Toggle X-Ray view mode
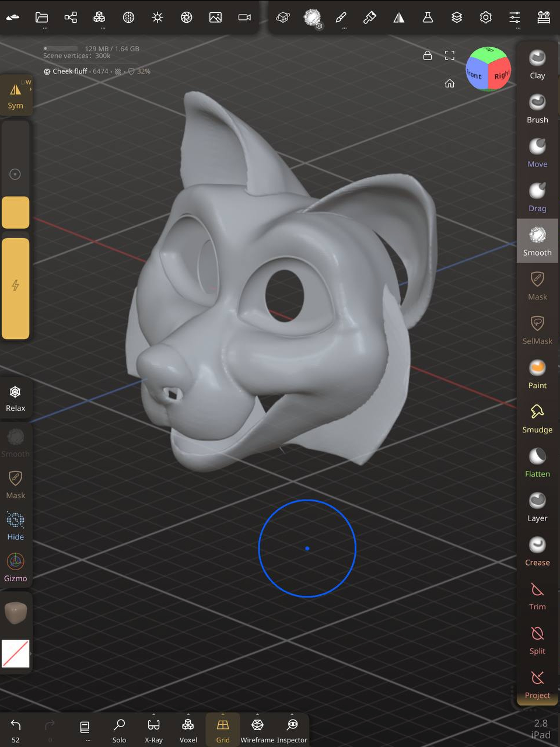Image resolution: width=560 pixels, height=747 pixels. pos(154,729)
